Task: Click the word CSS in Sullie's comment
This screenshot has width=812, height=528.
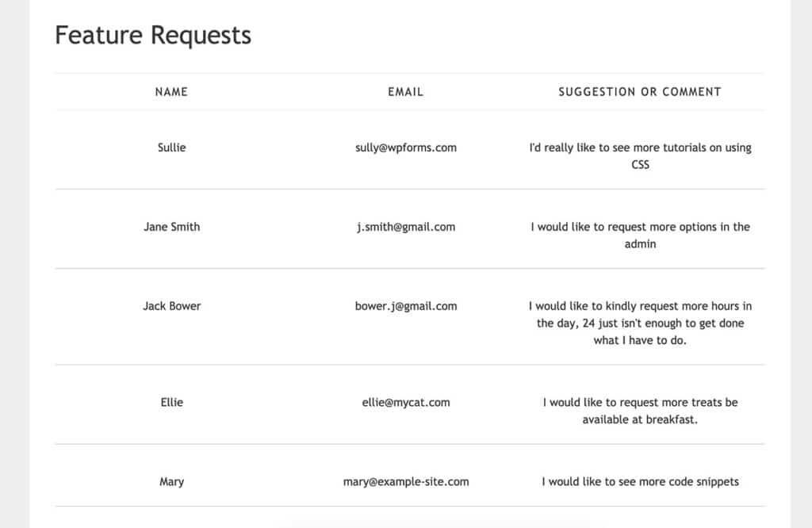Action: pyautogui.click(x=640, y=165)
